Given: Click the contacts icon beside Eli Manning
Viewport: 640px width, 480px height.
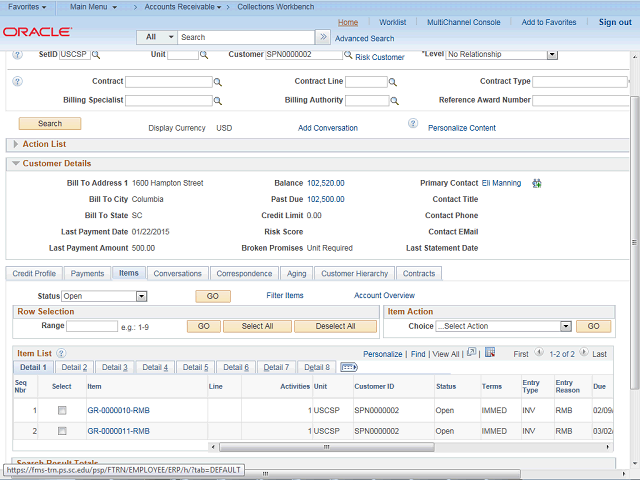Looking at the screenshot, I should 536,183.
